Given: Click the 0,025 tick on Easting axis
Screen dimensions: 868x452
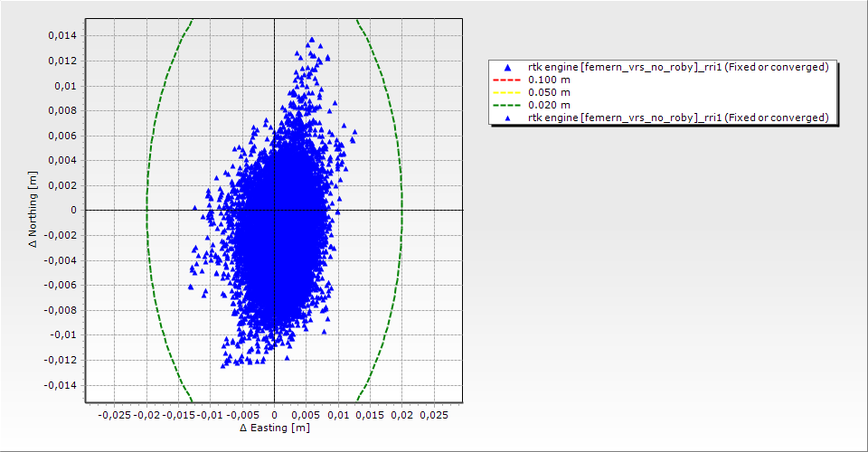Looking at the screenshot, I should pos(433,415).
